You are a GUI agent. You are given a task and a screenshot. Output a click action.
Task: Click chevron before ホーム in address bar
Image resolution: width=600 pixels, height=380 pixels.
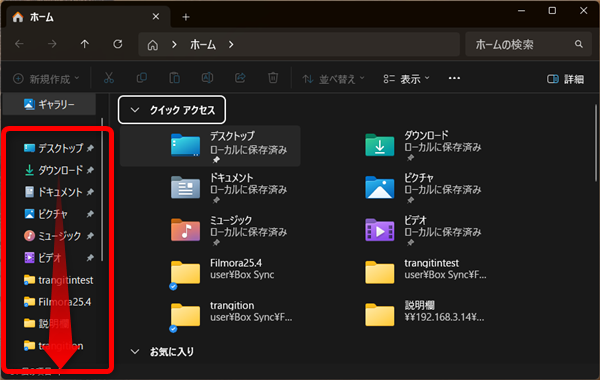pos(174,45)
